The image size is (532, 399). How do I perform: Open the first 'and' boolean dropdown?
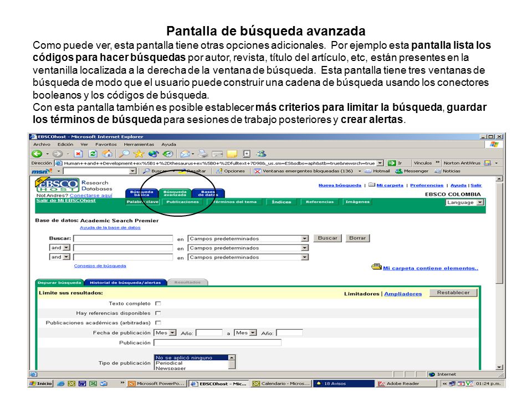click(60, 248)
